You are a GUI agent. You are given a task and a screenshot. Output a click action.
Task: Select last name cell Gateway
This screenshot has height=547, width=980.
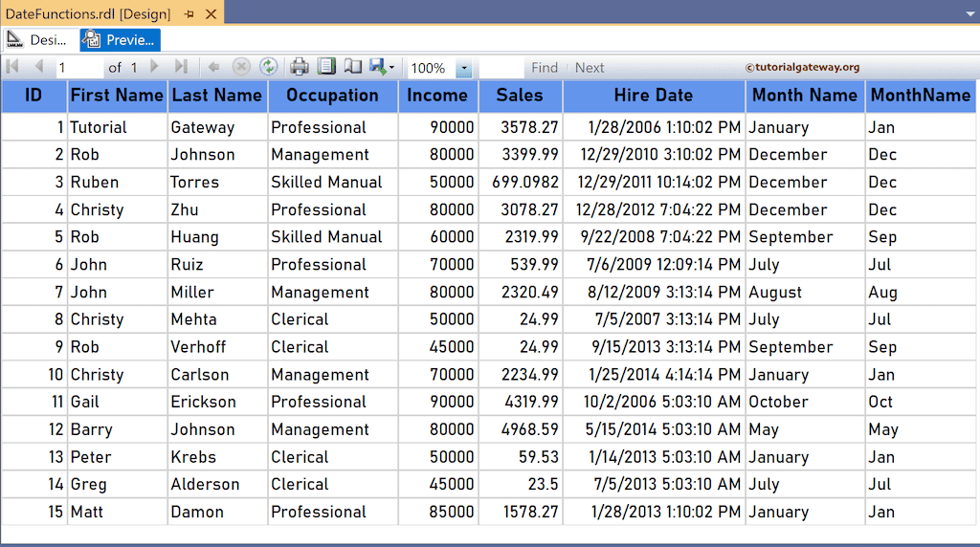[x=217, y=127]
